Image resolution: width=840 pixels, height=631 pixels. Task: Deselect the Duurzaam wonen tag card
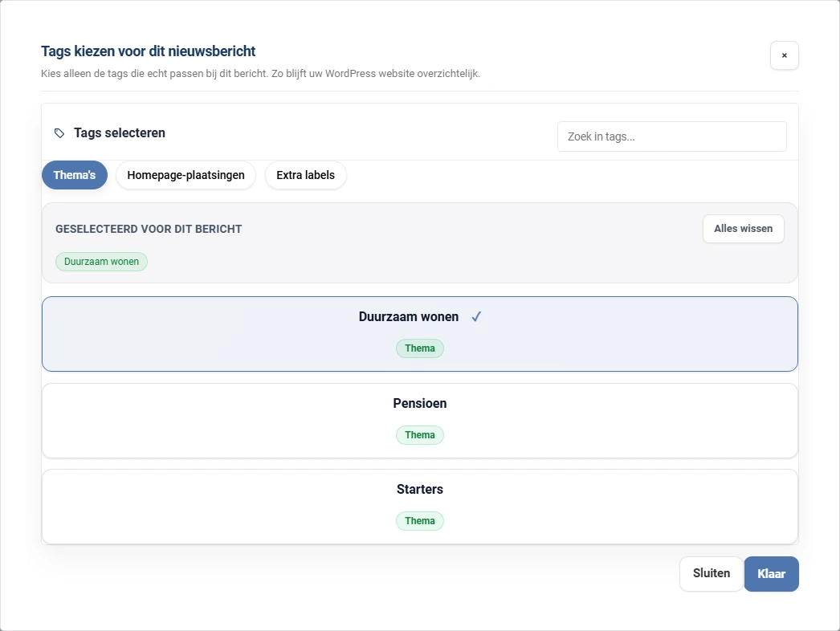pos(420,334)
